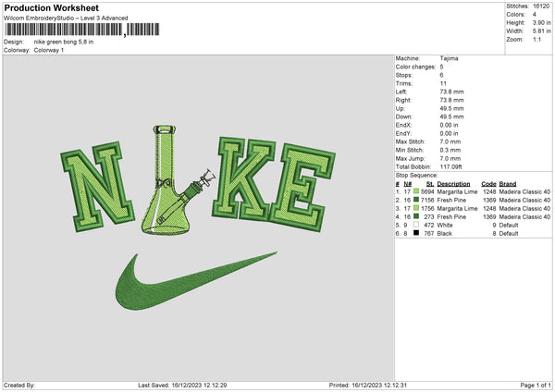Click the embroidered letter K
The image size is (555, 392).
pyautogui.click(x=244, y=178)
